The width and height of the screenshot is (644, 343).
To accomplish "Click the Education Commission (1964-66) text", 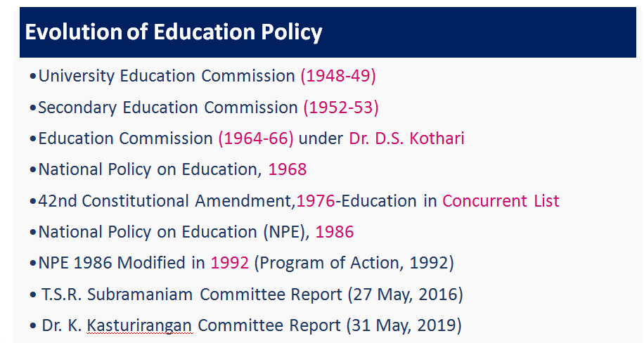I will tap(166, 138).
